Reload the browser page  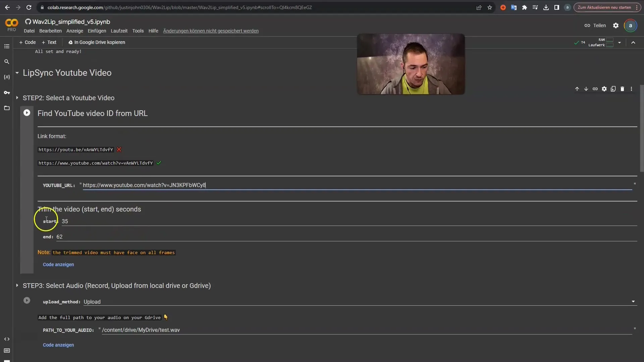tap(29, 7)
